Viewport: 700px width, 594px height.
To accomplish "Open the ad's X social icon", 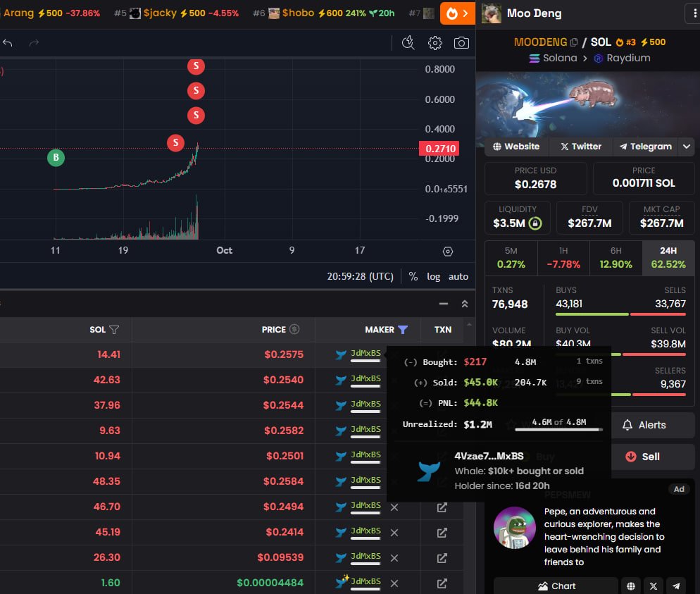I will (x=654, y=586).
